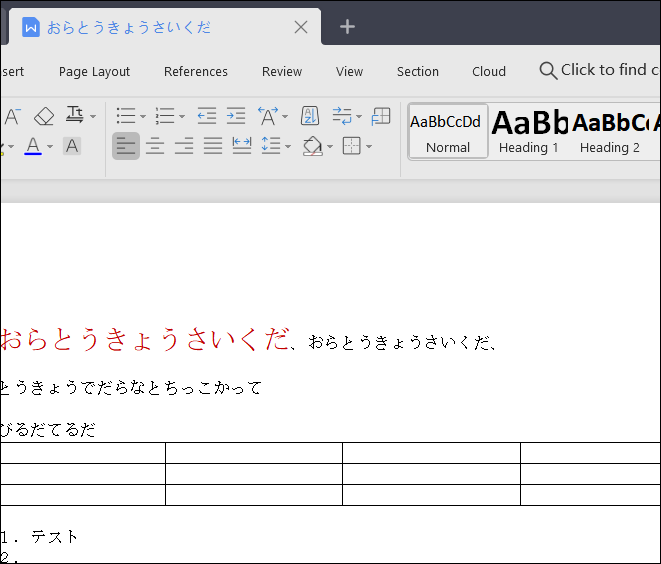Open the numbering style dropdown arrow
661x564 pixels.
(182, 116)
